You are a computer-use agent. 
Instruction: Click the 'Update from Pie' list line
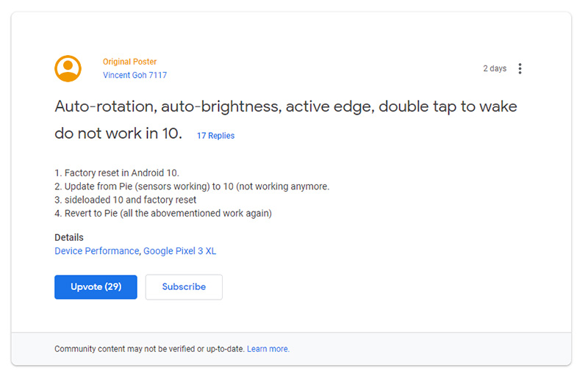click(x=192, y=186)
